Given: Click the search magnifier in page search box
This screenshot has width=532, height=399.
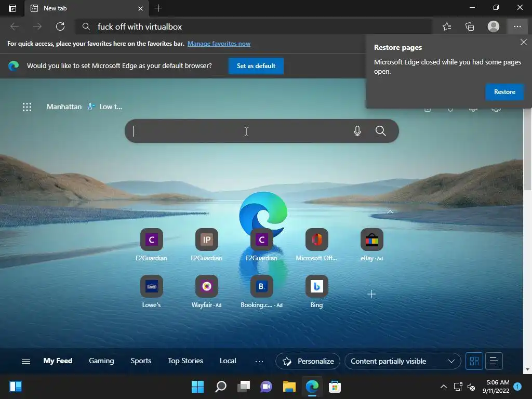Looking at the screenshot, I should (x=381, y=131).
